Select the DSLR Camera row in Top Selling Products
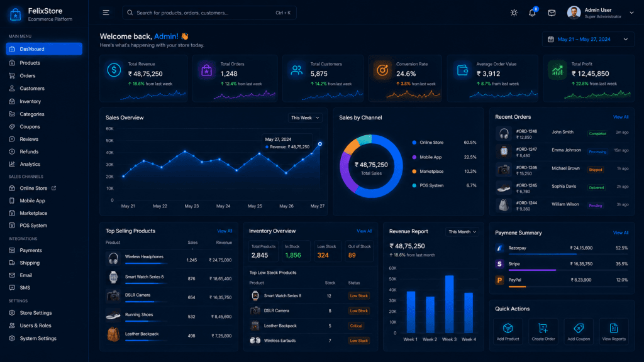This screenshot has height=362, width=644. [x=169, y=297]
